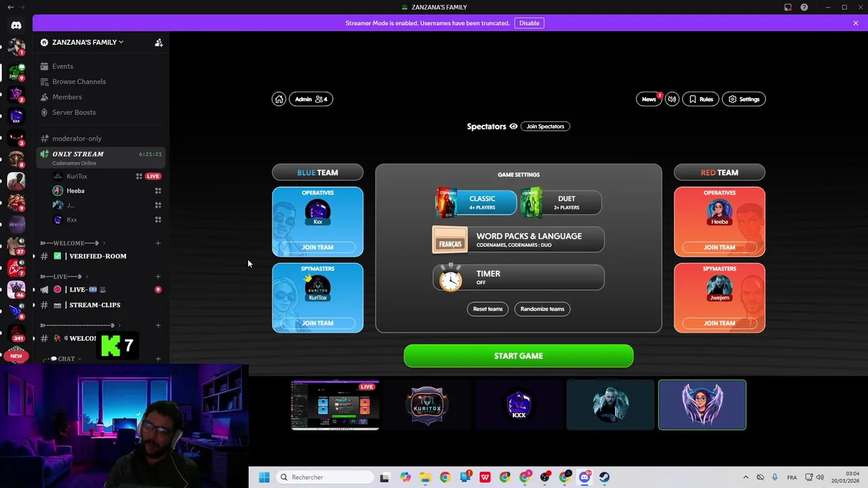The width and height of the screenshot is (868, 488).
Task: Open the Codenames Settings
Action: [744, 99]
